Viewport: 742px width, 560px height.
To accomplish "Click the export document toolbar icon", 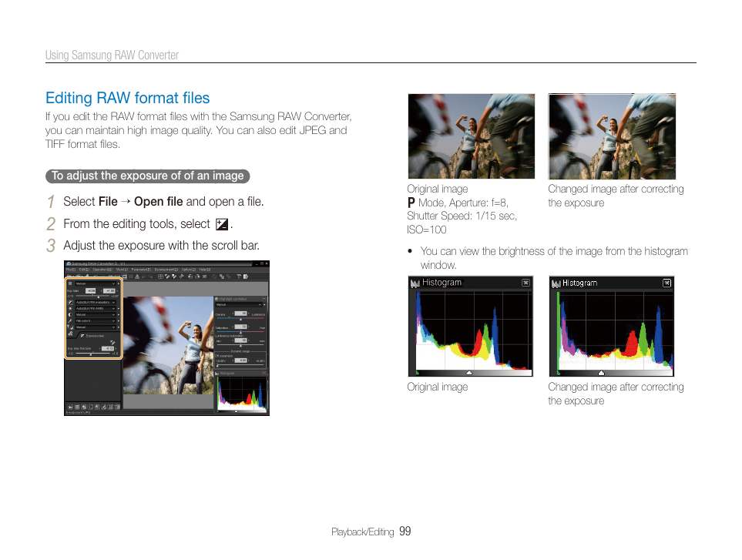I will point(246,277).
